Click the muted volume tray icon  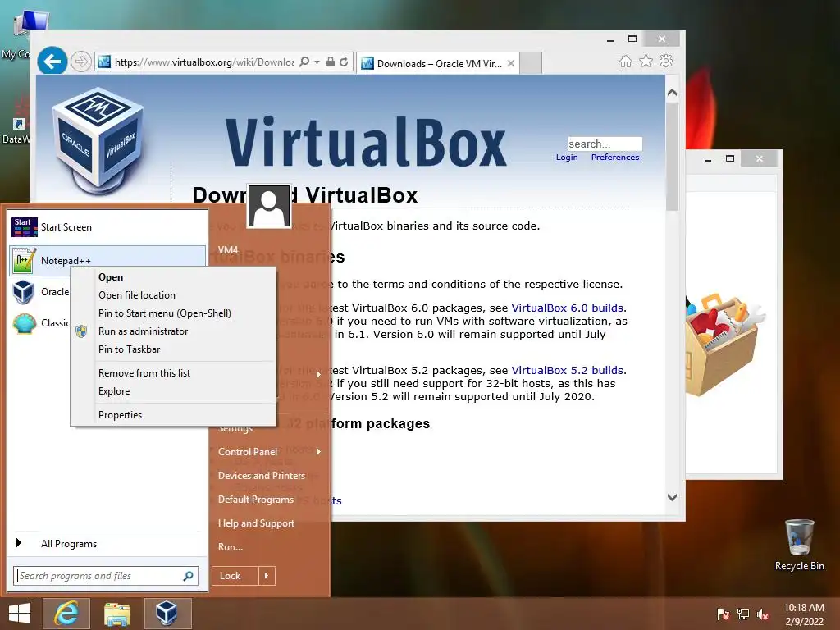763,614
